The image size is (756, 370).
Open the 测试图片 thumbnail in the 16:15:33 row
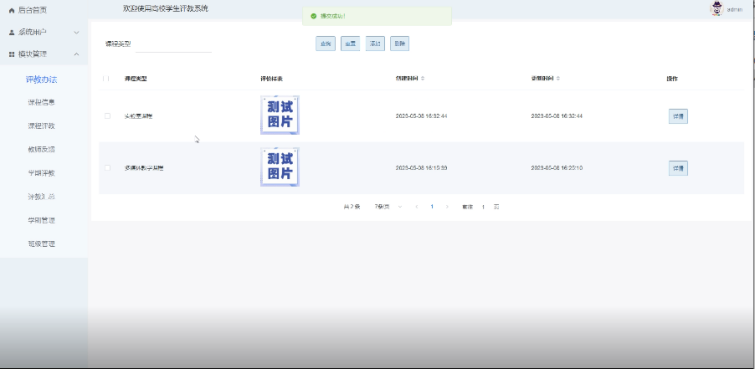coord(280,167)
